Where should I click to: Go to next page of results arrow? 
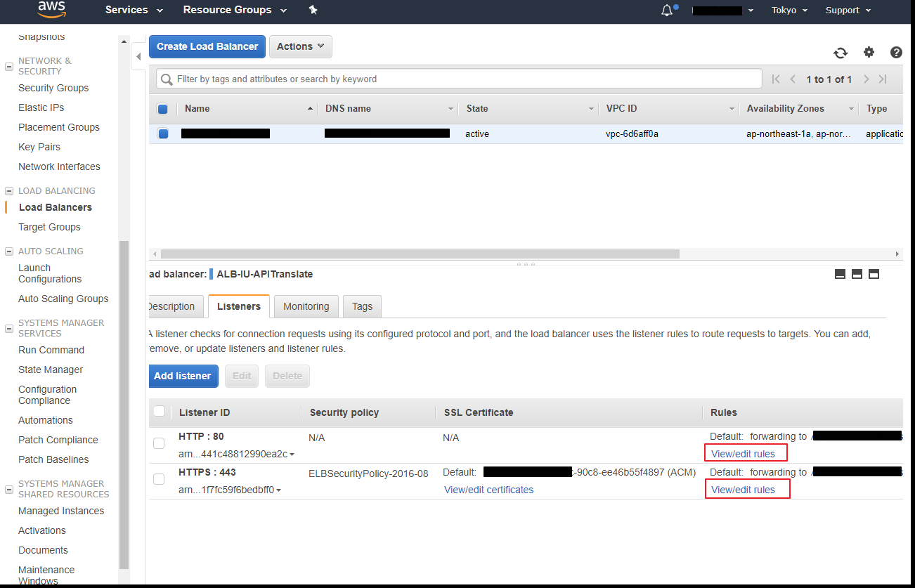click(x=867, y=79)
